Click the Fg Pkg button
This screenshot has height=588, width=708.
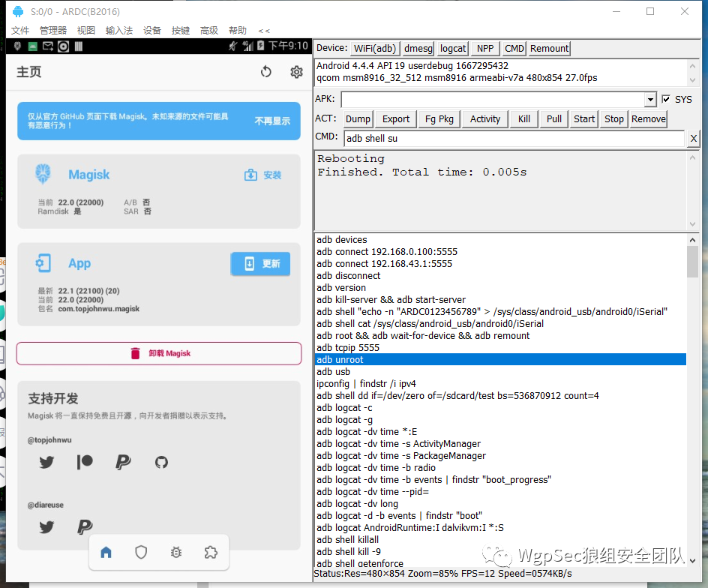click(439, 118)
